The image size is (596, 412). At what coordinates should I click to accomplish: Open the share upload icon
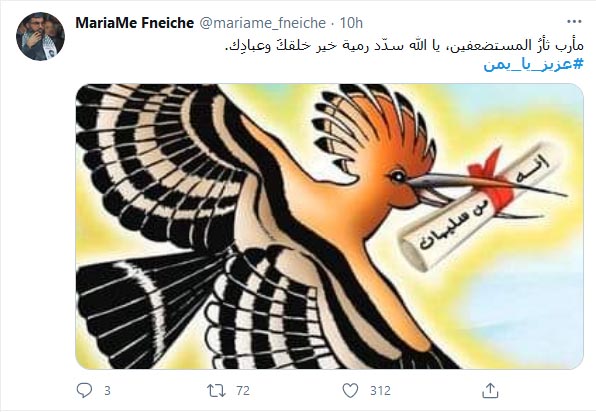[x=490, y=390]
